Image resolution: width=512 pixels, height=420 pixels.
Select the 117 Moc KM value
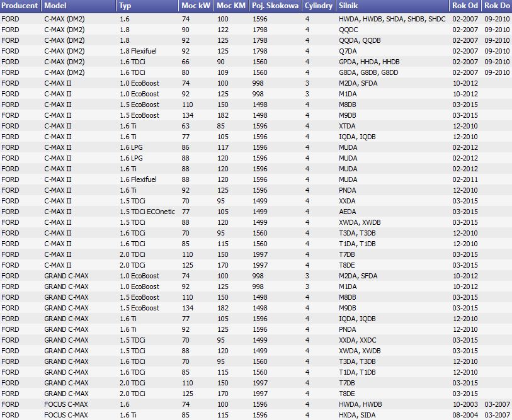point(223,147)
